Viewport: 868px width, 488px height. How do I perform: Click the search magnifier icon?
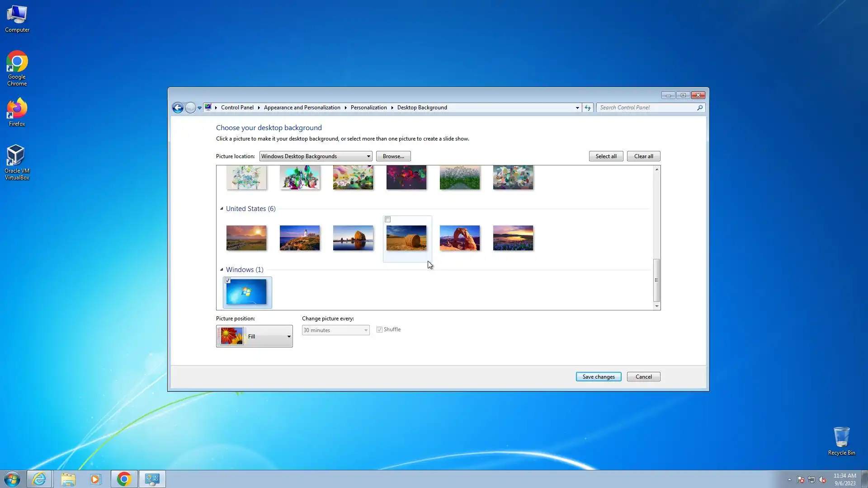click(700, 108)
